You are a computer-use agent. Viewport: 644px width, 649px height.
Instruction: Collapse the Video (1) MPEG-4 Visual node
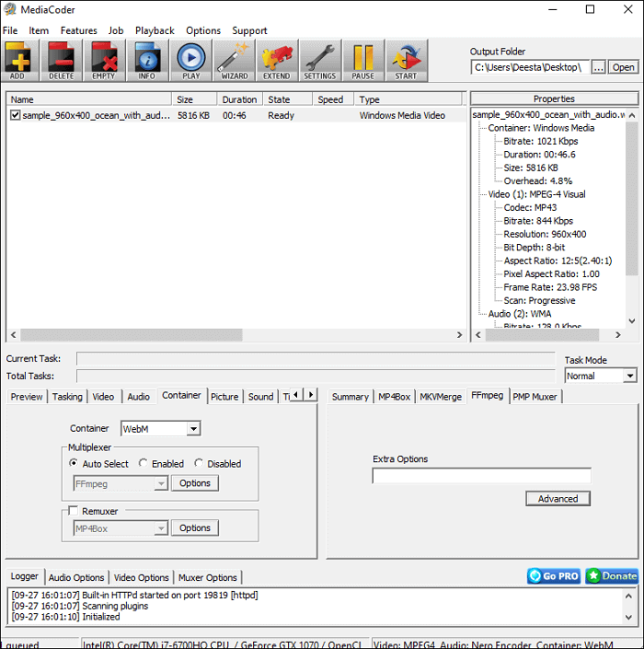(x=481, y=194)
